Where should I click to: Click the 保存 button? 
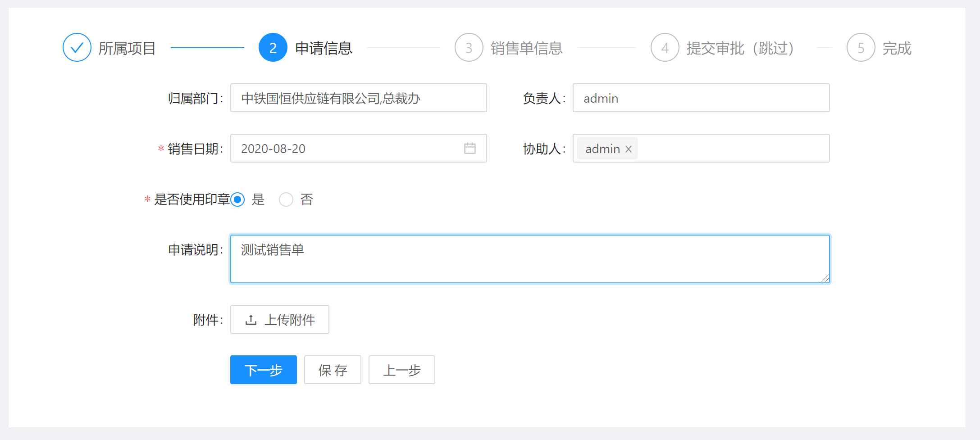[x=333, y=370]
